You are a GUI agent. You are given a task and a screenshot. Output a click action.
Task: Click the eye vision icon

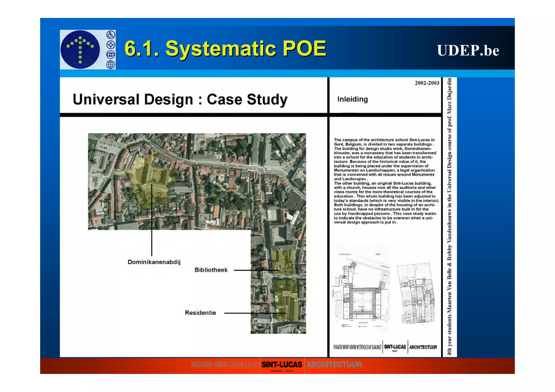coord(111,55)
